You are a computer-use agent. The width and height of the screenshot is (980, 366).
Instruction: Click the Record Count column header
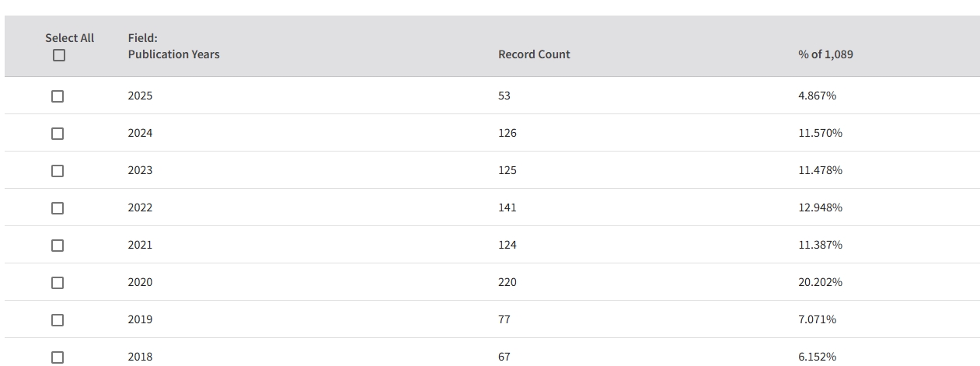[534, 54]
